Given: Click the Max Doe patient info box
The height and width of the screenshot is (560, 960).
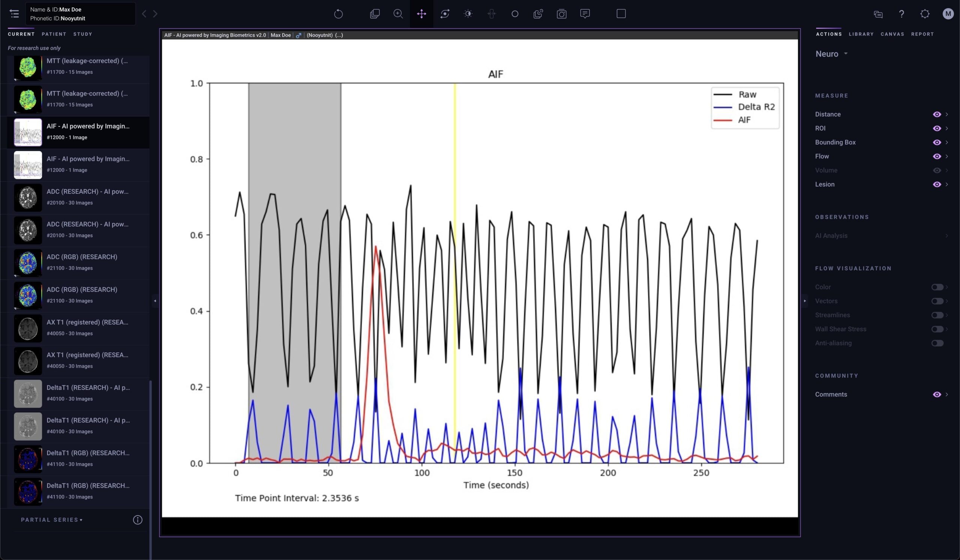Looking at the screenshot, I should (80, 14).
